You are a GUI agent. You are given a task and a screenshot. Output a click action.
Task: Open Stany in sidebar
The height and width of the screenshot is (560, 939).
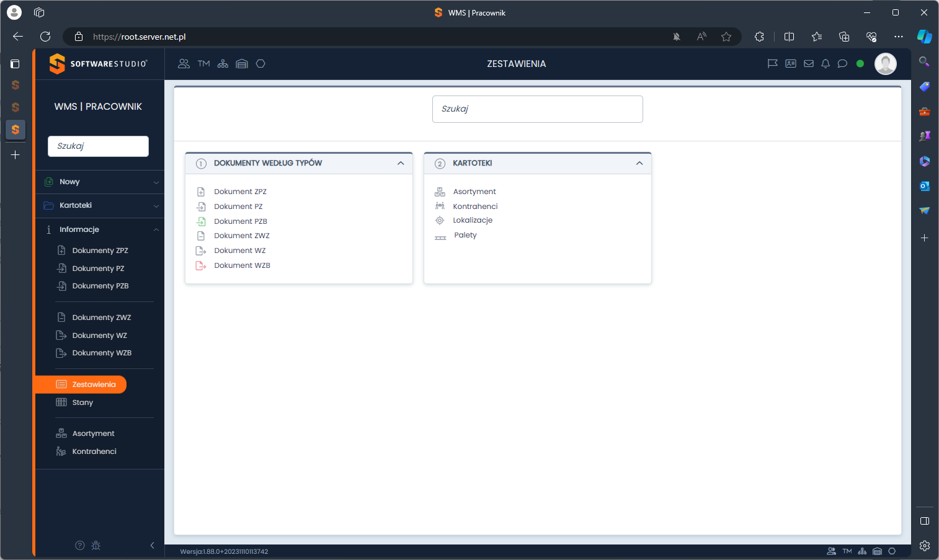pyautogui.click(x=82, y=402)
